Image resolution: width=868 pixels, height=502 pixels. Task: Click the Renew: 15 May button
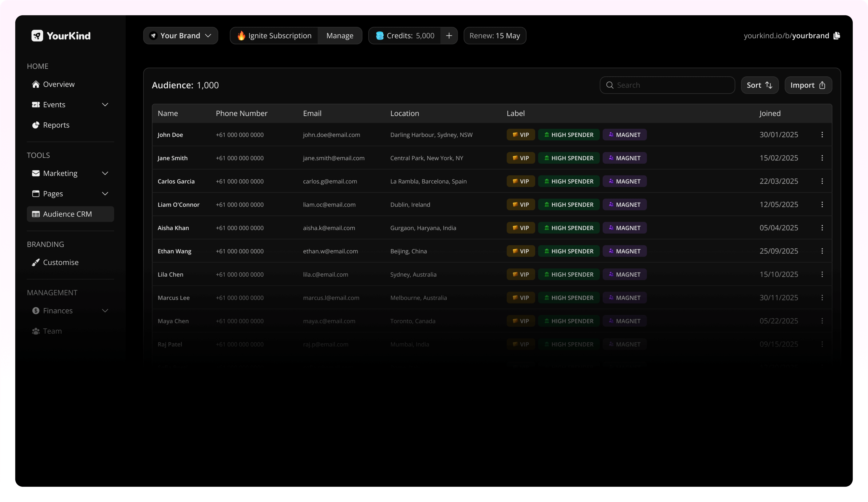tap(495, 35)
